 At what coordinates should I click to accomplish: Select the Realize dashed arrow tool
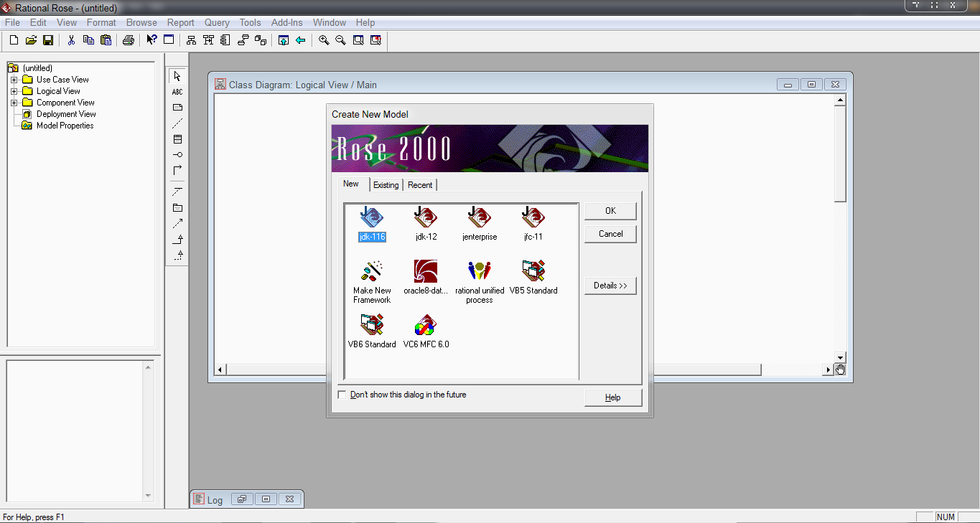[x=177, y=255]
